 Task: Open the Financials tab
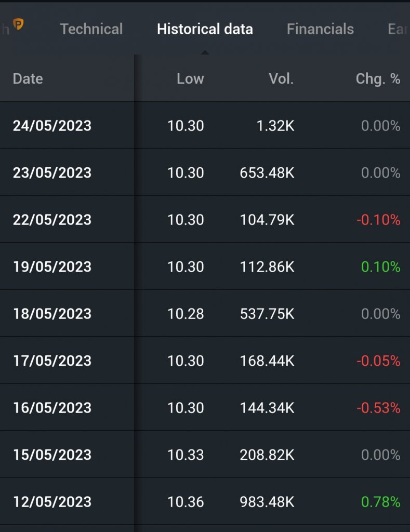[320, 29]
